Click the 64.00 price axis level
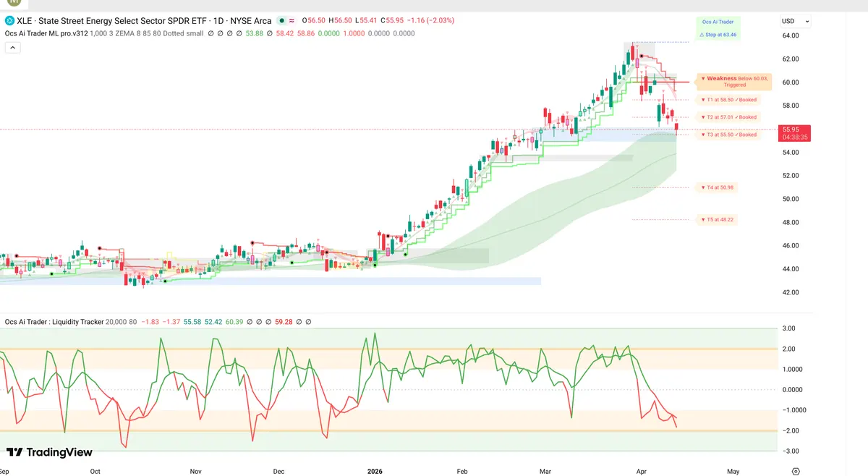Viewport: 868px width, 476px height. 789,35
